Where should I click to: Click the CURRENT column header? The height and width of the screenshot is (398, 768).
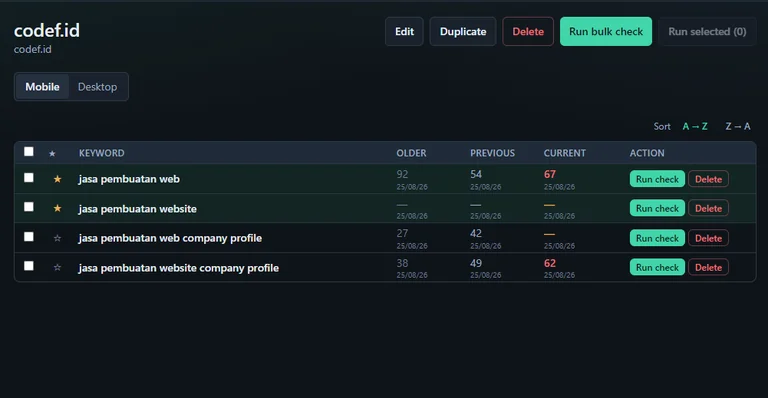coord(564,153)
